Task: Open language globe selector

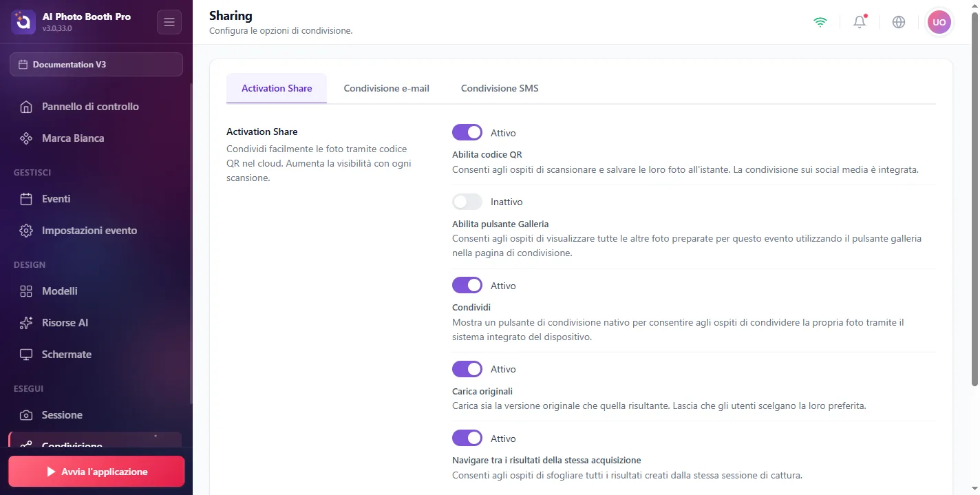Action: [899, 22]
